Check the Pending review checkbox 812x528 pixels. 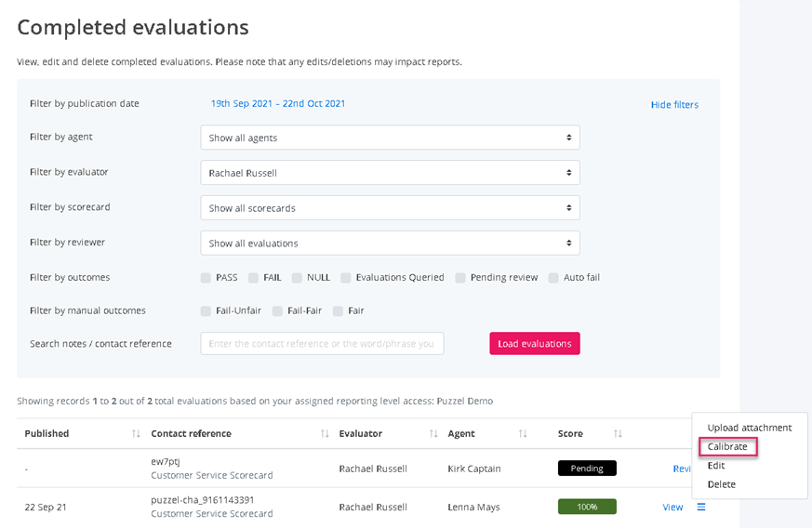pyautogui.click(x=460, y=278)
